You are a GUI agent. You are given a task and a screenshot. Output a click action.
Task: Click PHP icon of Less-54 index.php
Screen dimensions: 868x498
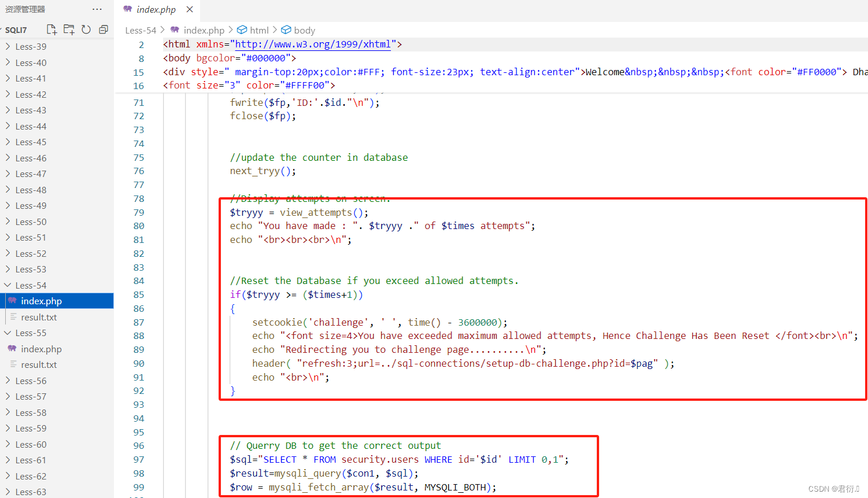12,301
